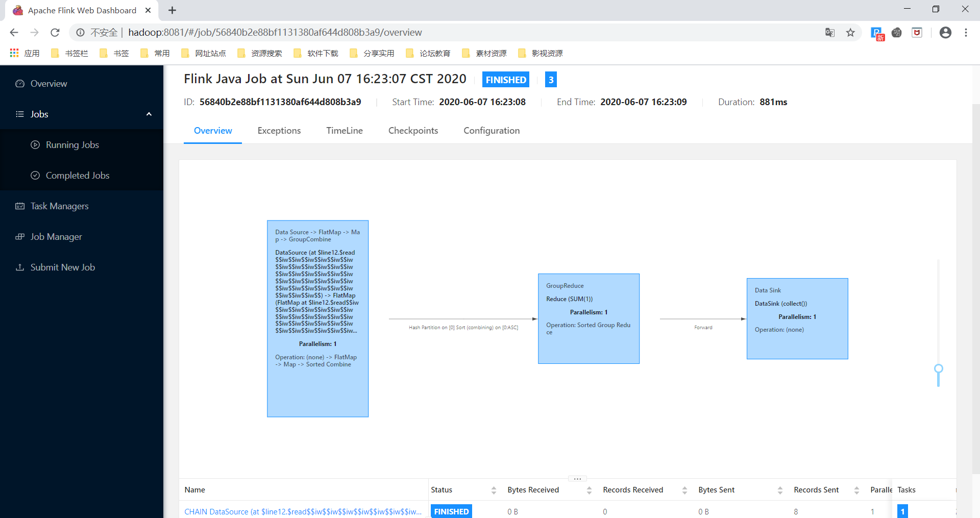Open Submit New Job page
Screen dimensions: 980x518
pos(82,267)
